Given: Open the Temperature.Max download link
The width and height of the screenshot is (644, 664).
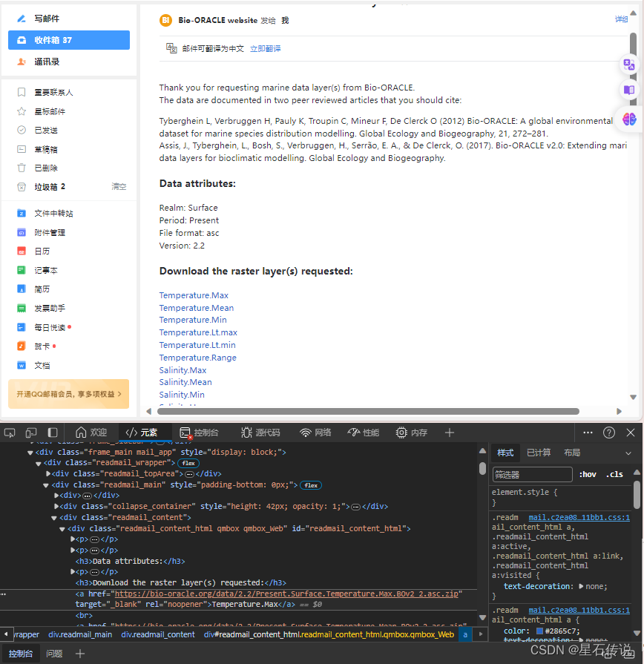Looking at the screenshot, I should click(194, 295).
